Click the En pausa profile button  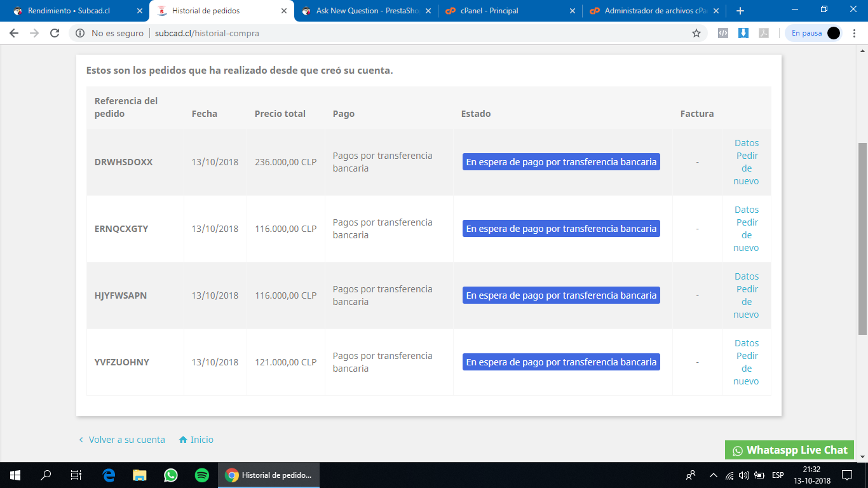[x=814, y=33]
